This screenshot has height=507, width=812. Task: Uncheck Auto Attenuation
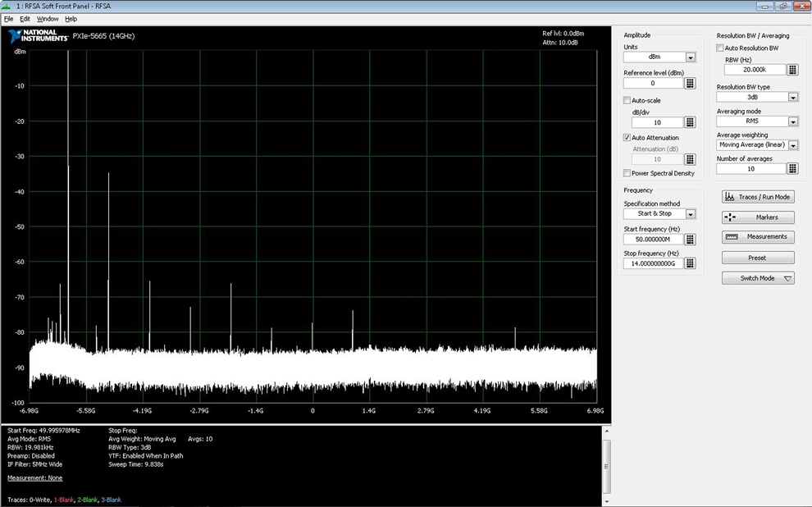pyautogui.click(x=627, y=138)
